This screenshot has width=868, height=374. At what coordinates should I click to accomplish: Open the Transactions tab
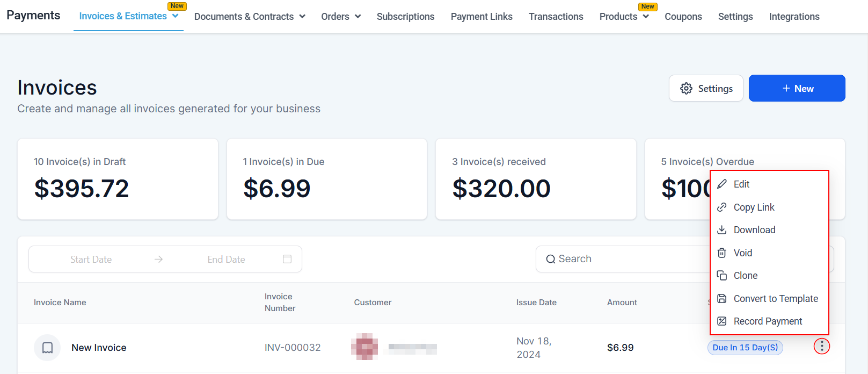(x=556, y=17)
